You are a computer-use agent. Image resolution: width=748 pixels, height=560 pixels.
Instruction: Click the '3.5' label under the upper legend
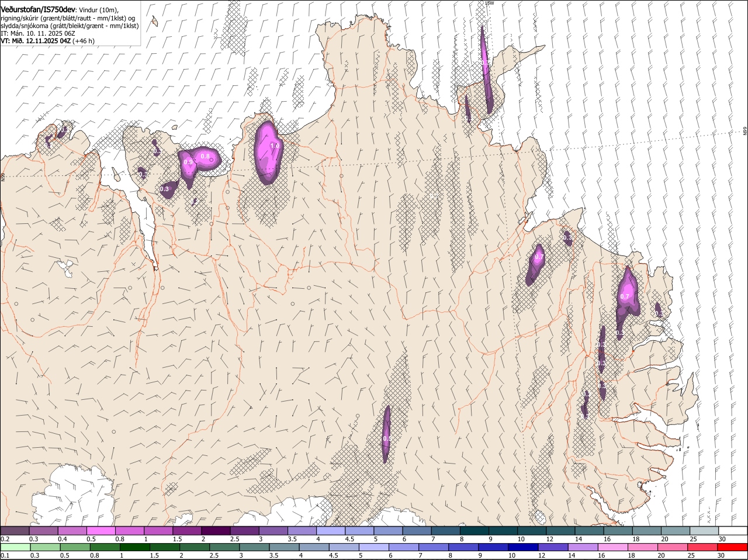292,539
